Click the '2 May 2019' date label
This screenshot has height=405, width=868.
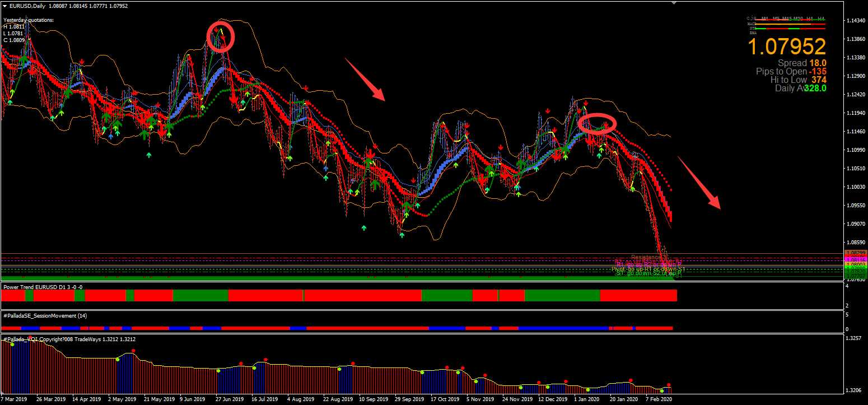coord(122,399)
